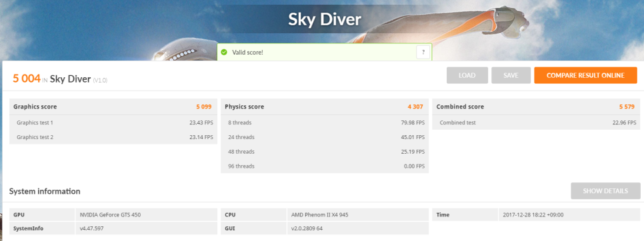Select the Graphics test 2 row
The width and height of the screenshot is (644, 241).
(113, 137)
